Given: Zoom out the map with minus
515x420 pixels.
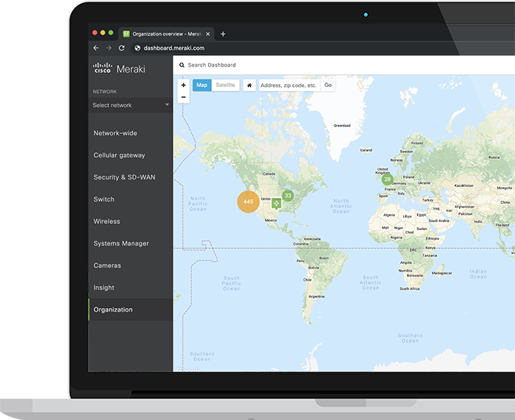Looking at the screenshot, I should pyautogui.click(x=183, y=98).
